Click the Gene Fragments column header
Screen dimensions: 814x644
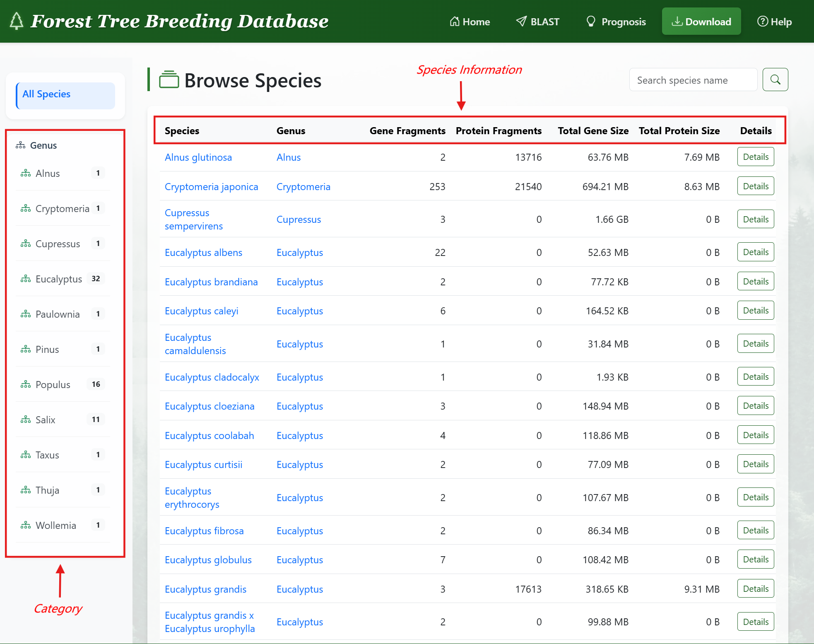(407, 131)
